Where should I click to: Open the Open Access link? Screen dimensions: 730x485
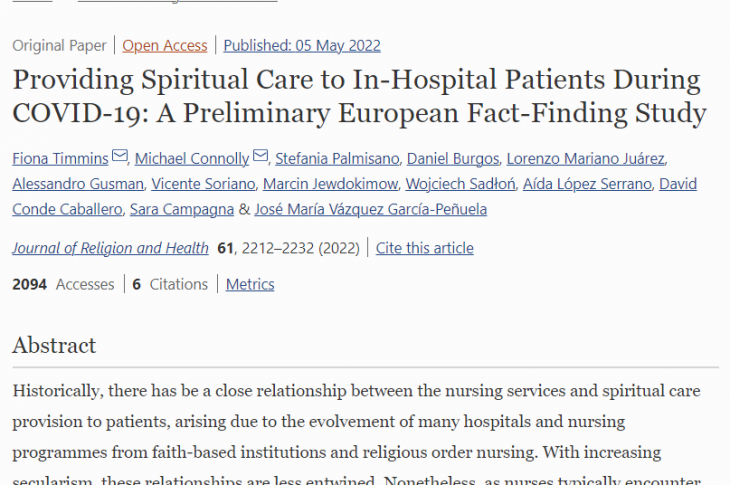point(165,45)
